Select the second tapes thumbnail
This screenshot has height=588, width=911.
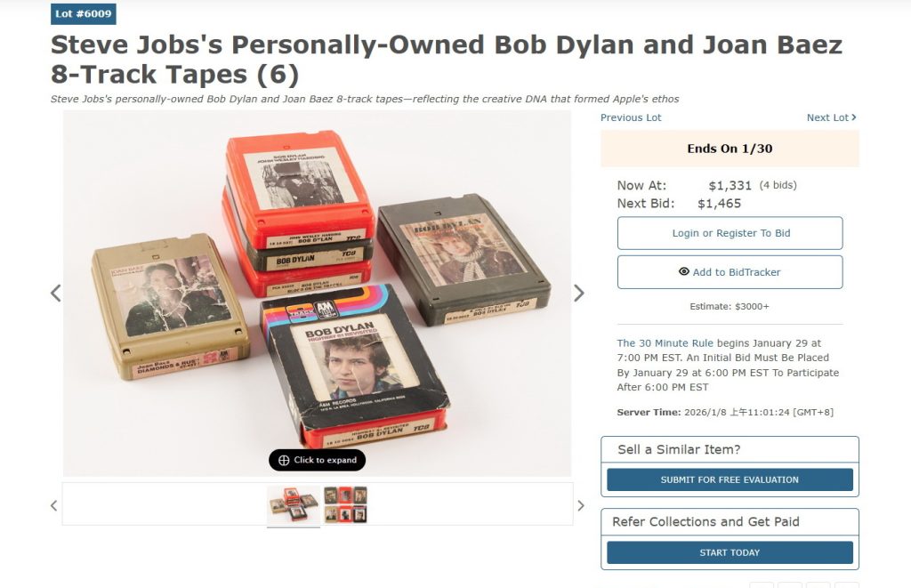pos(345,503)
